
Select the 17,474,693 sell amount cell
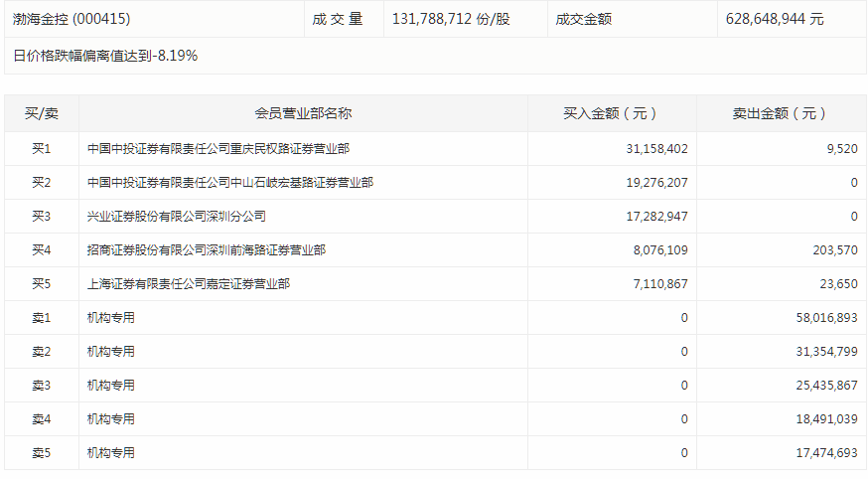[x=819, y=453]
